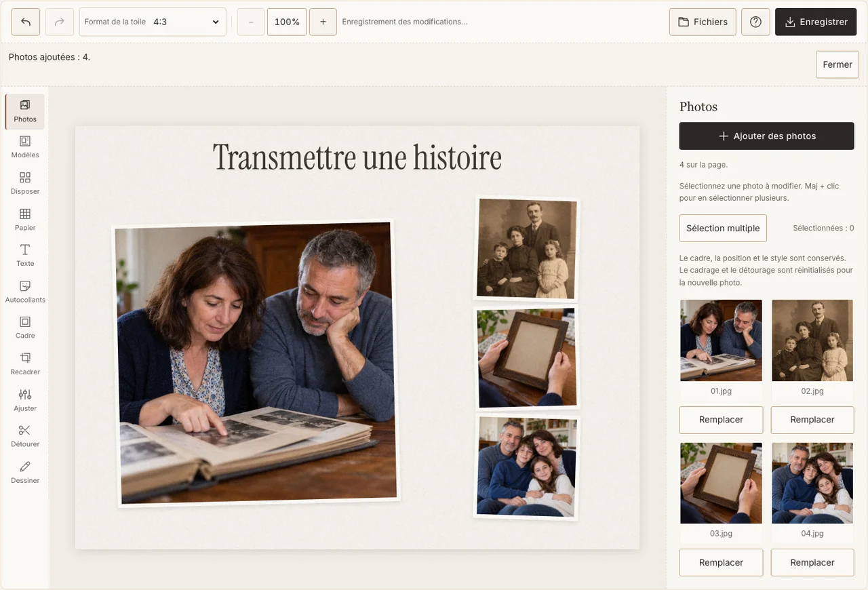Select the family on sofa photo on canvas

[x=526, y=467]
